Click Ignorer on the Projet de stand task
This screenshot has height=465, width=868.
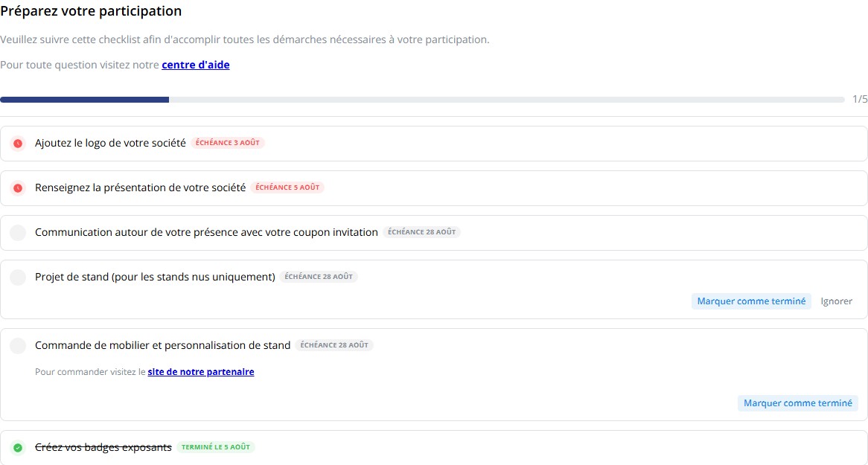pos(837,301)
